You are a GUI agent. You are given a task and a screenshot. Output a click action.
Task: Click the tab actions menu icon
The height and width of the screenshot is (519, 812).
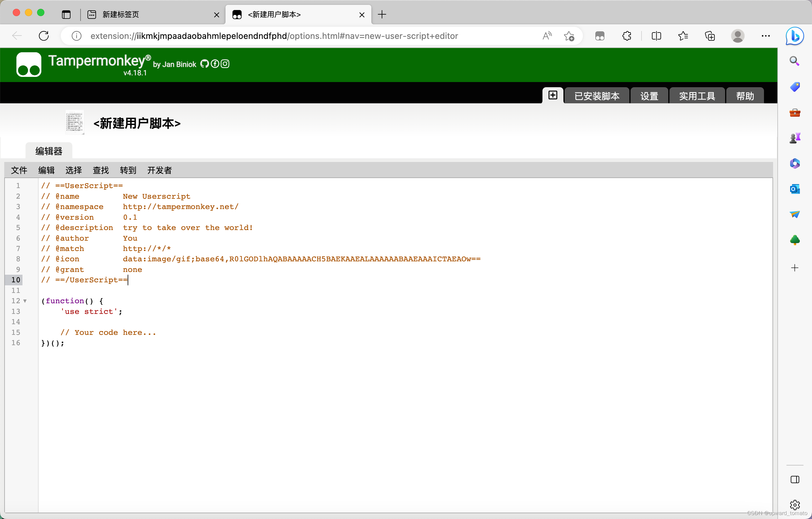tap(66, 15)
